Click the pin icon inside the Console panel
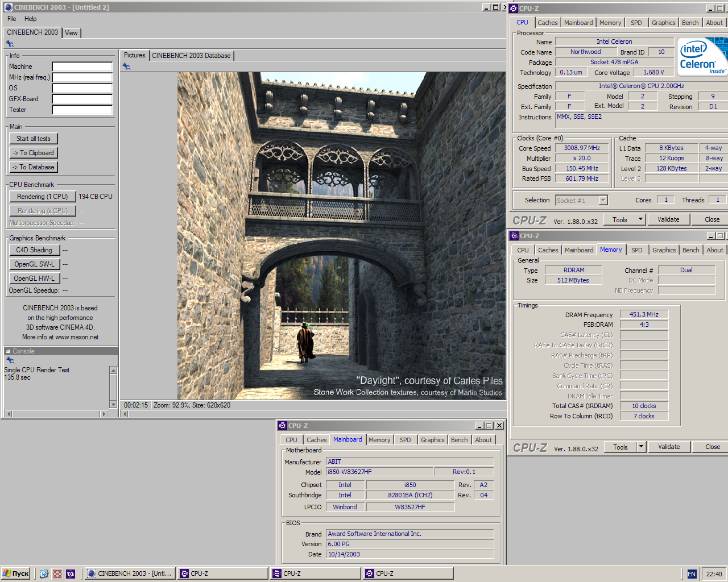 click(10, 360)
